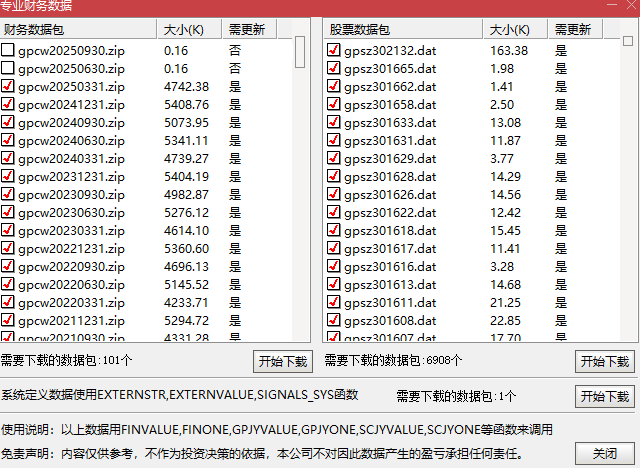Sort financial list by 大小(K) header
The height and width of the screenshot is (468, 640).
pos(190,29)
